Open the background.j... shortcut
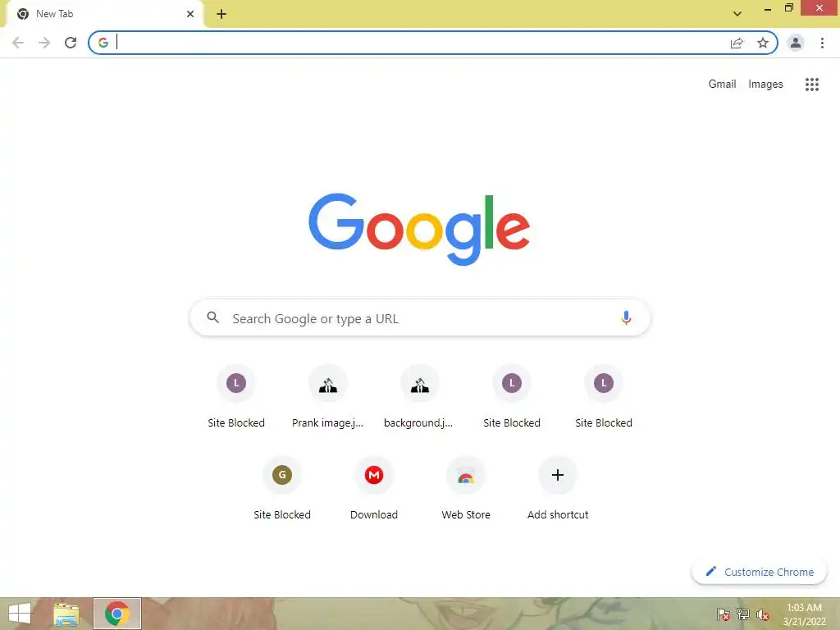The width and height of the screenshot is (840, 630). (419, 396)
